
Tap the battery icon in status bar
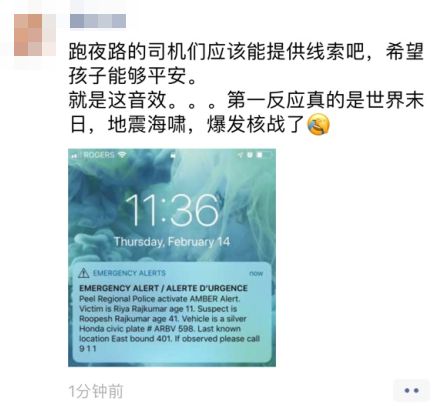point(266,155)
